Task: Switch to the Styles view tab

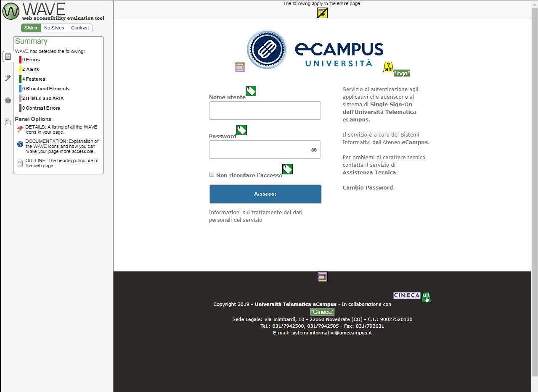Action: 31,28
